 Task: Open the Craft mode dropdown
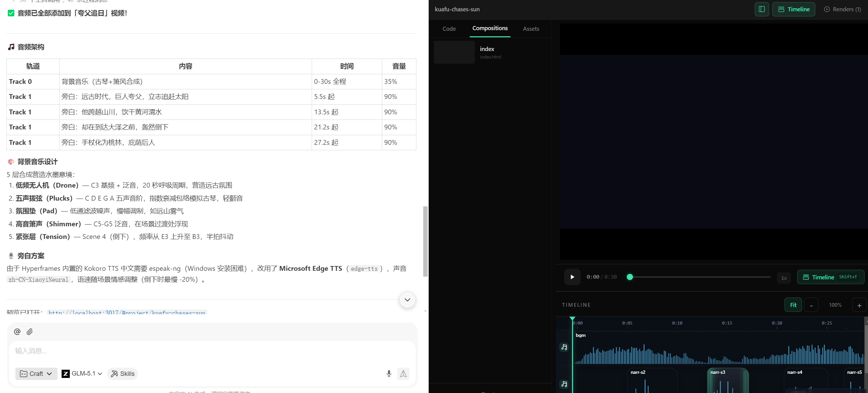coord(36,373)
